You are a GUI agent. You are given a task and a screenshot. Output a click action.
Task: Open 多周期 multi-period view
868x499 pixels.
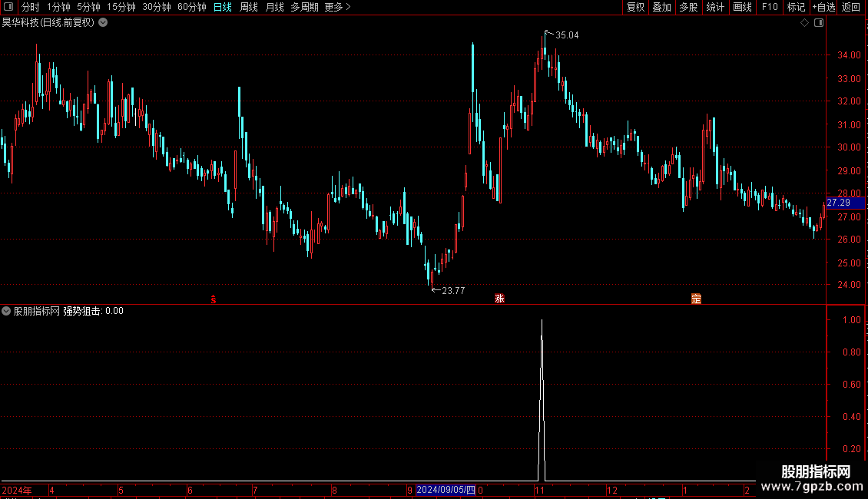(304, 7)
